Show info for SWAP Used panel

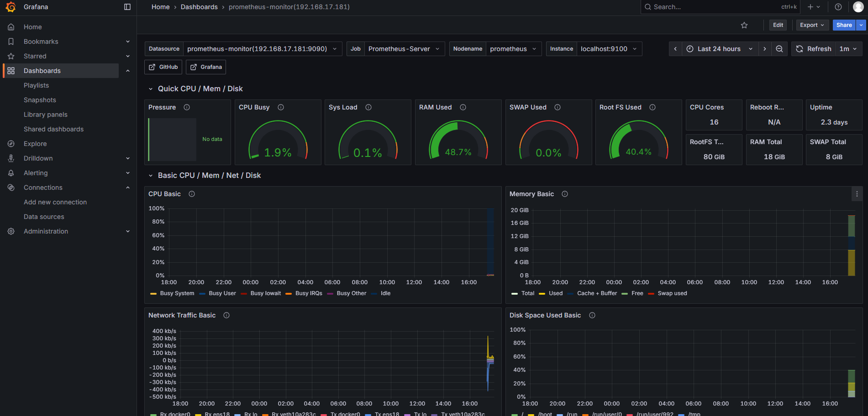558,107
